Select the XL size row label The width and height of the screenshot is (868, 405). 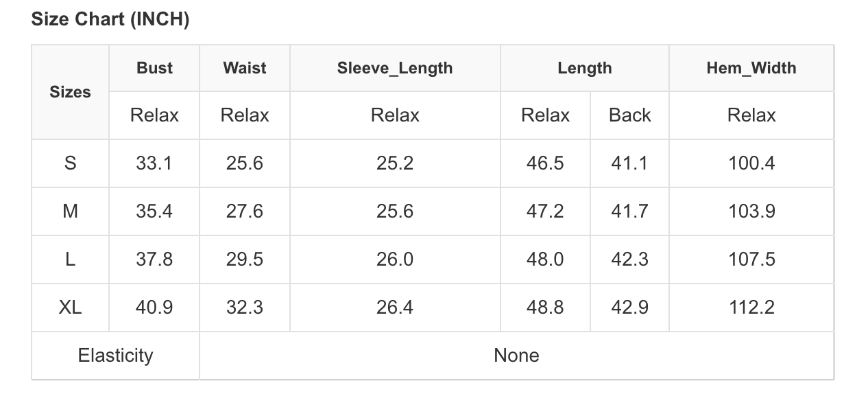[x=70, y=308]
